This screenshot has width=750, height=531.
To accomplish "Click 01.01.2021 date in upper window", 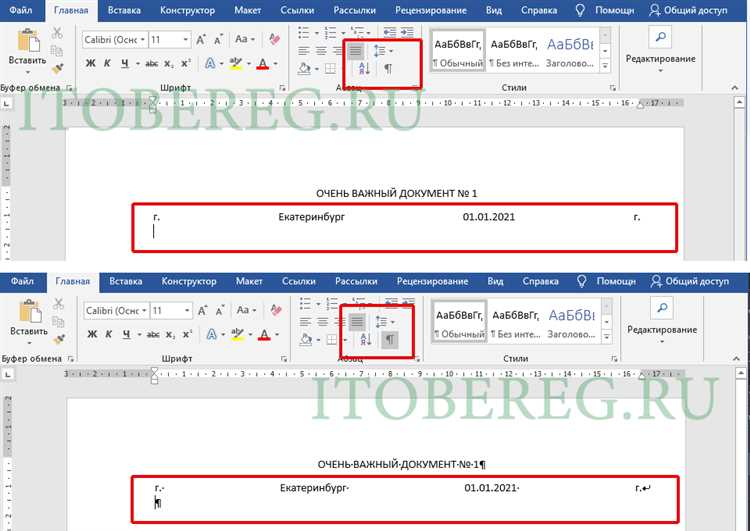I will pyautogui.click(x=489, y=217).
